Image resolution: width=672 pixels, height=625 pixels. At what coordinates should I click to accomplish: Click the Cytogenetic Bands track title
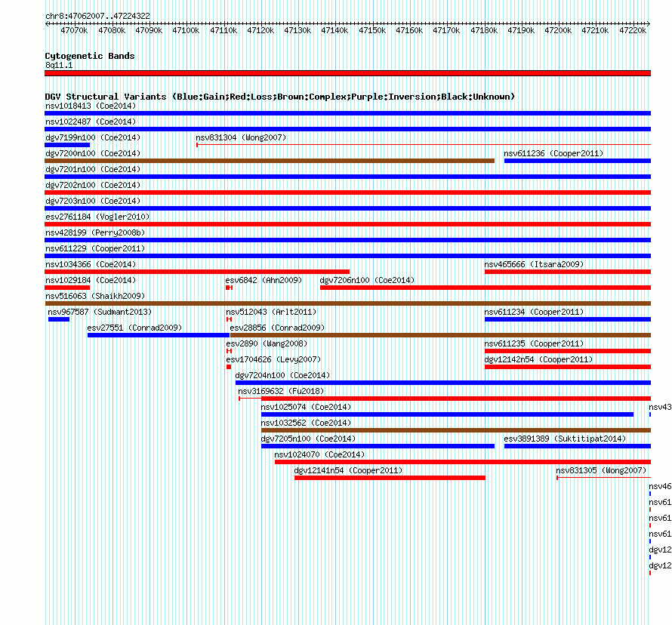coord(90,56)
